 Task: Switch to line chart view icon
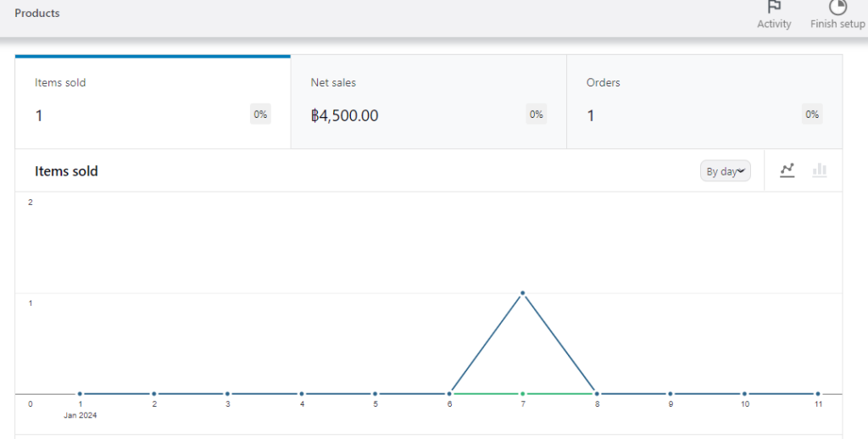pos(787,170)
